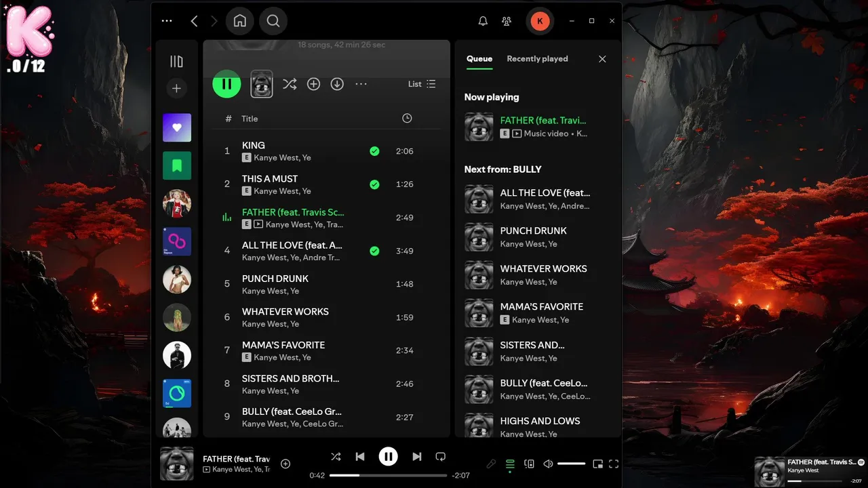The height and width of the screenshot is (488, 868).
Task: Select BULLY (feat. CeeLo Gr... track row
Action: pyautogui.click(x=326, y=417)
